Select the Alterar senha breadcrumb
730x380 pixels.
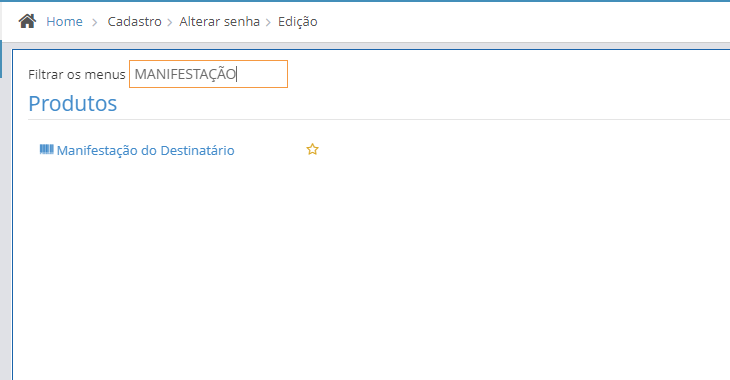(219, 21)
